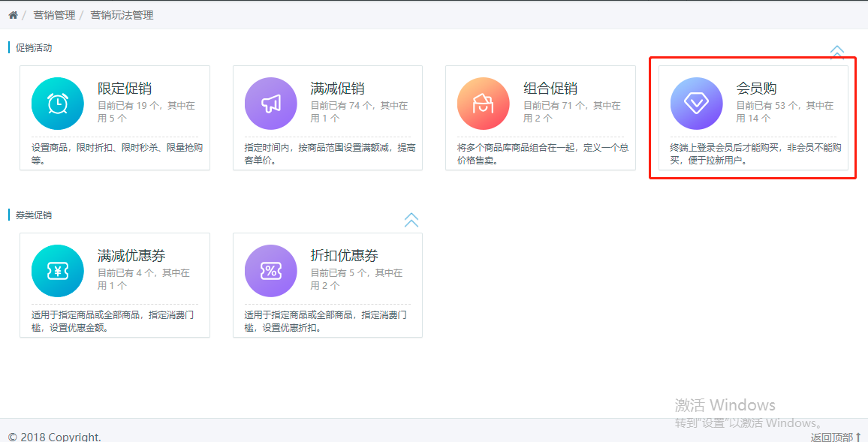
Task: Click the 会员购 diamond icon
Action: tap(696, 104)
